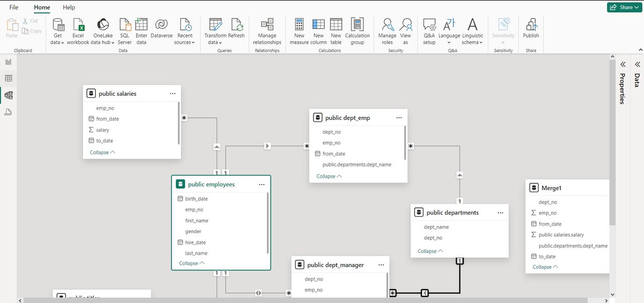644x303 pixels.
Task: Create a New table
Action: coord(336,31)
